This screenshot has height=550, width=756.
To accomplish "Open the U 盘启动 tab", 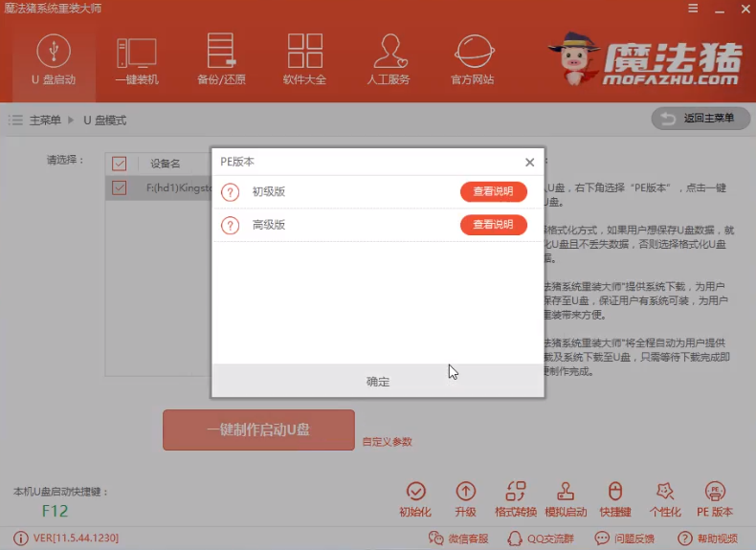I will 54,59.
